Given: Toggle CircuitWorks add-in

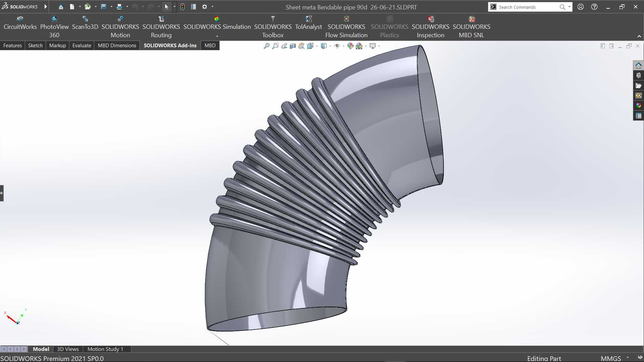Looking at the screenshot, I should point(20,23).
